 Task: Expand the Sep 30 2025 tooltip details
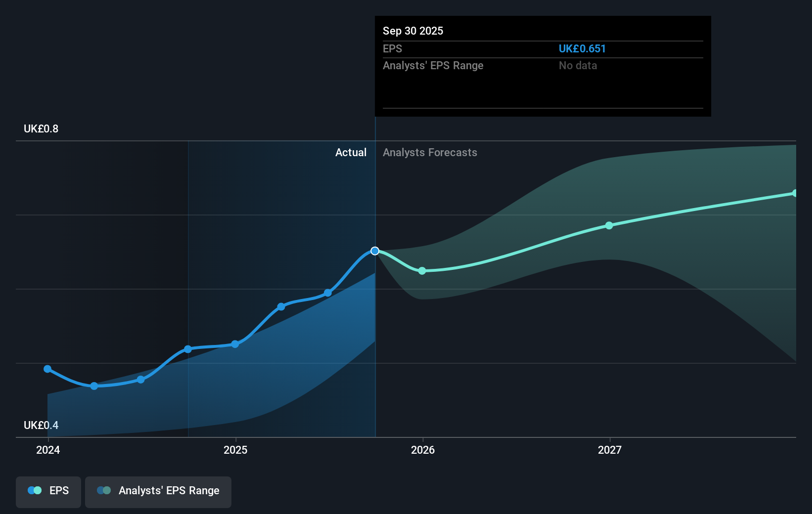tap(413, 31)
